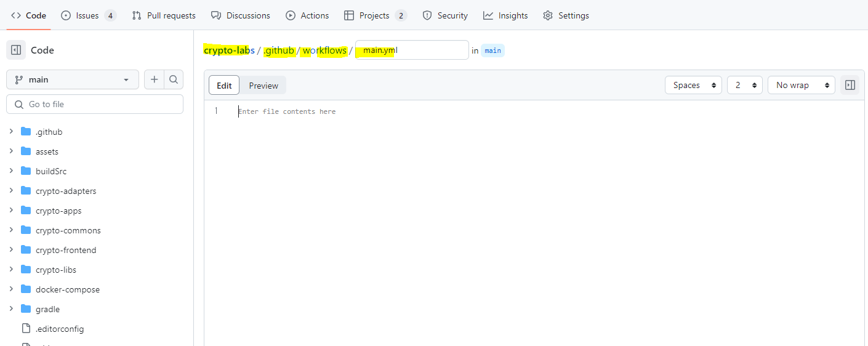Switch to the Actions tab
868x346 pixels.
[x=307, y=15]
